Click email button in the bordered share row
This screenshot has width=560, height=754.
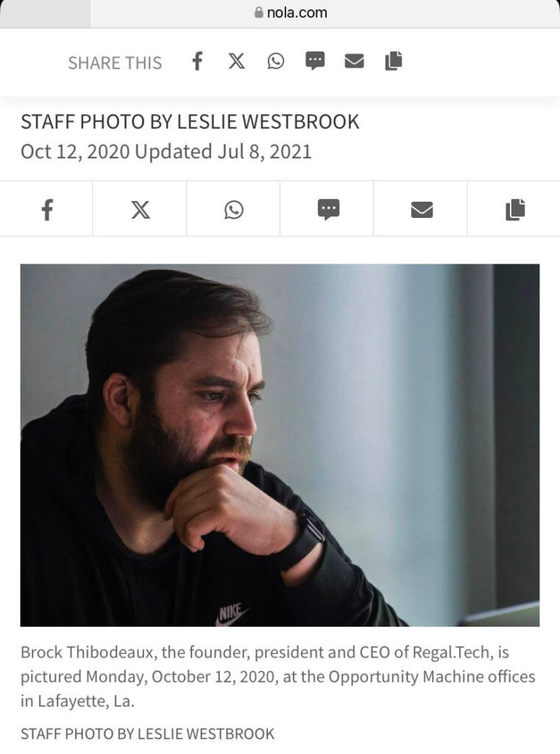click(x=421, y=209)
